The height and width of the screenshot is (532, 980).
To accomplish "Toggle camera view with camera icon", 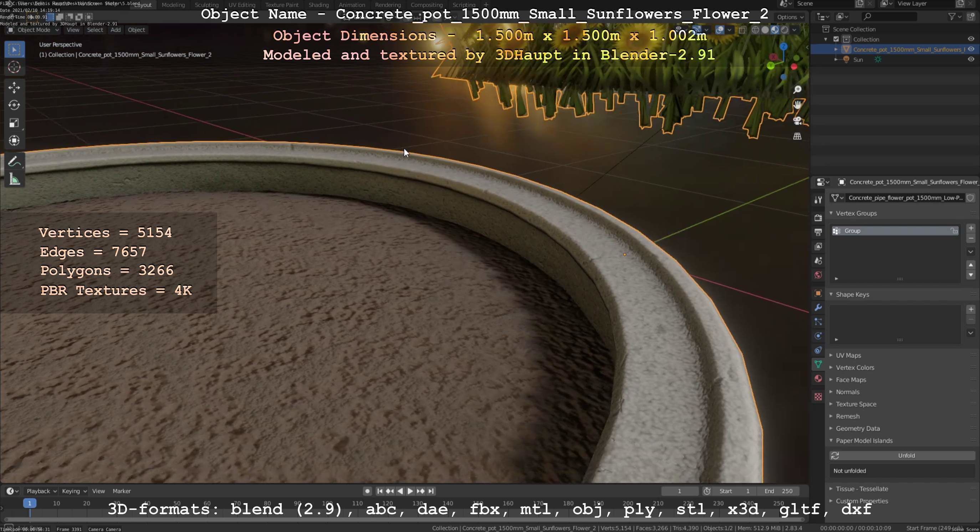I will click(x=797, y=121).
